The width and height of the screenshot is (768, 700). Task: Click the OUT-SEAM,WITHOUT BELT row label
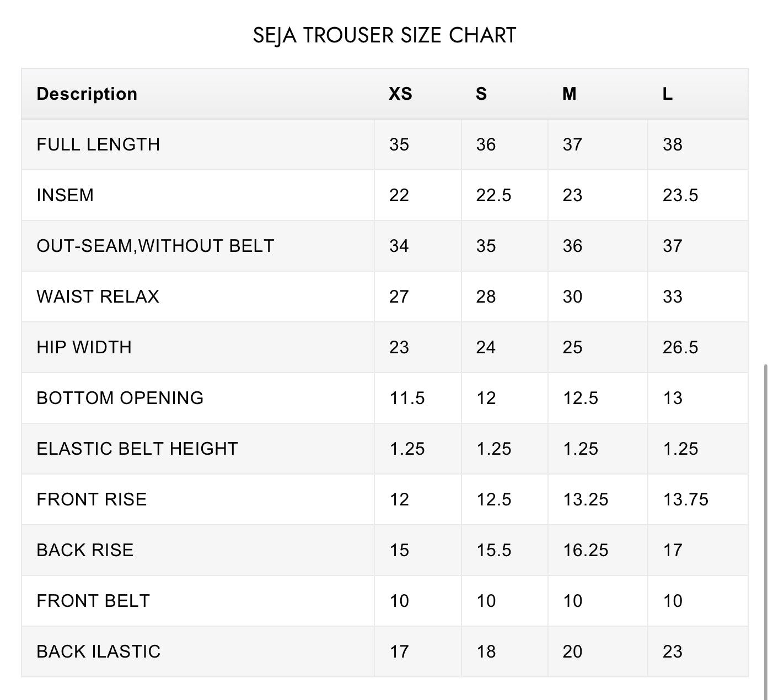(x=155, y=246)
